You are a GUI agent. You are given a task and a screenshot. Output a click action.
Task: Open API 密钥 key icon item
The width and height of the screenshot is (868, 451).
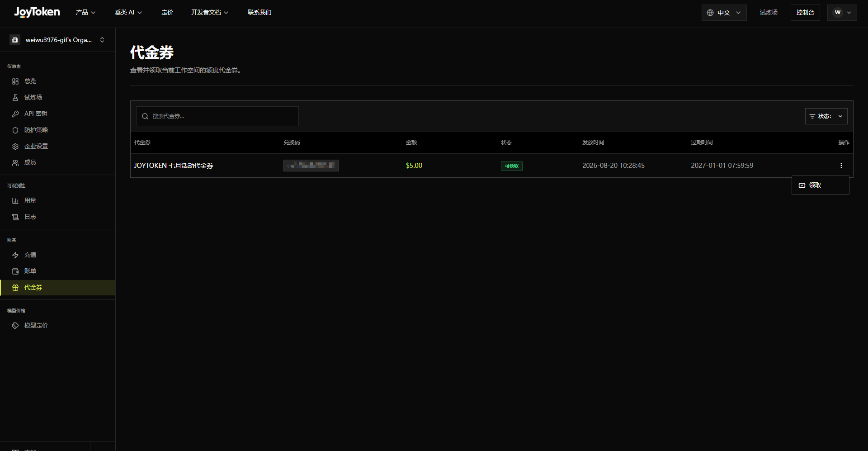click(x=15, y=114)
